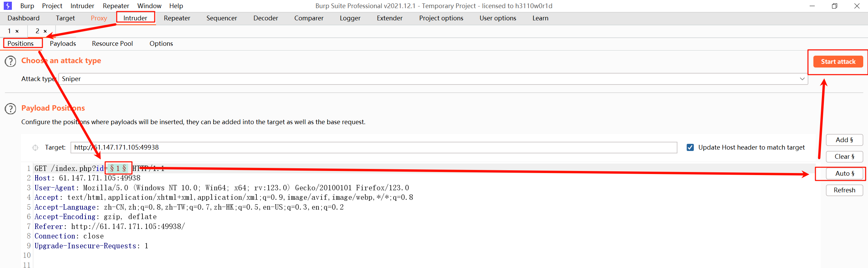Restore down the Burp Suite window
Viewport: 868px width, 268px height.
tap(834, 6)
